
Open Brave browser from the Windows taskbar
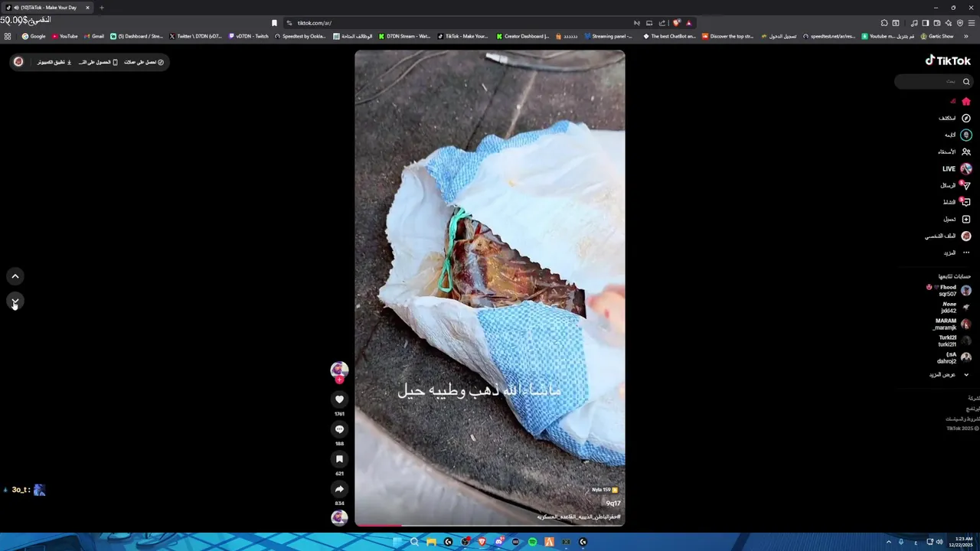point(482,542)
